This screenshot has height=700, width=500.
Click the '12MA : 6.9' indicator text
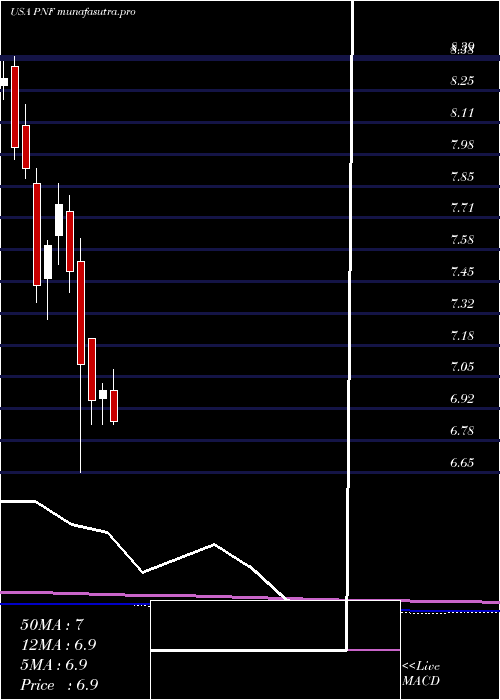coord(58,645)
